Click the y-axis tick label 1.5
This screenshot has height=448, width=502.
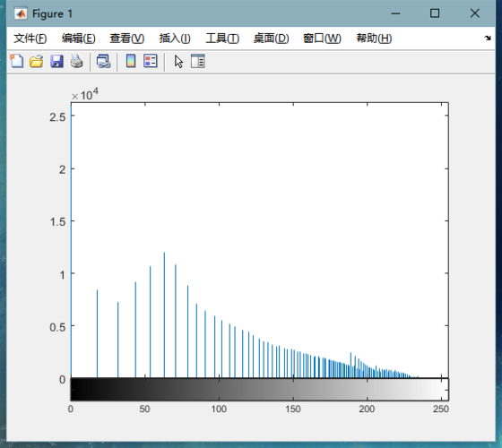[57, 222]
